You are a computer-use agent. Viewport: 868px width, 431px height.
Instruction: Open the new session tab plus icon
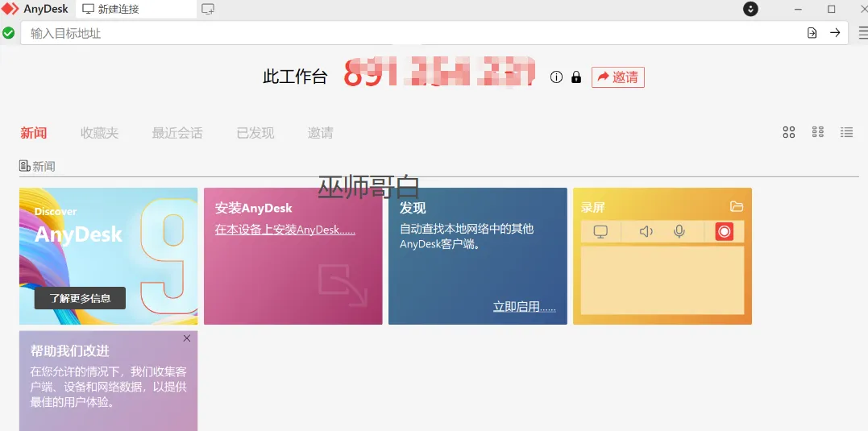(208, 9)
